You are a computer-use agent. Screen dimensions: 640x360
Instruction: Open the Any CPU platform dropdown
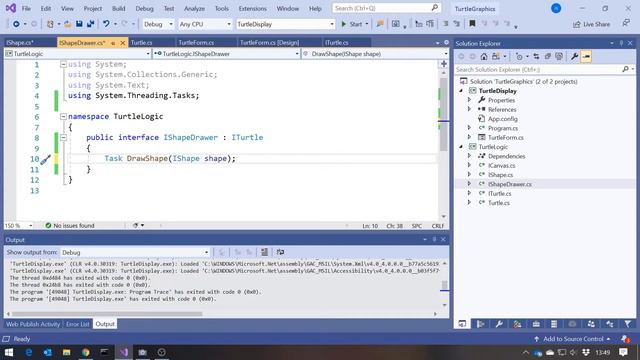(205, 24)
